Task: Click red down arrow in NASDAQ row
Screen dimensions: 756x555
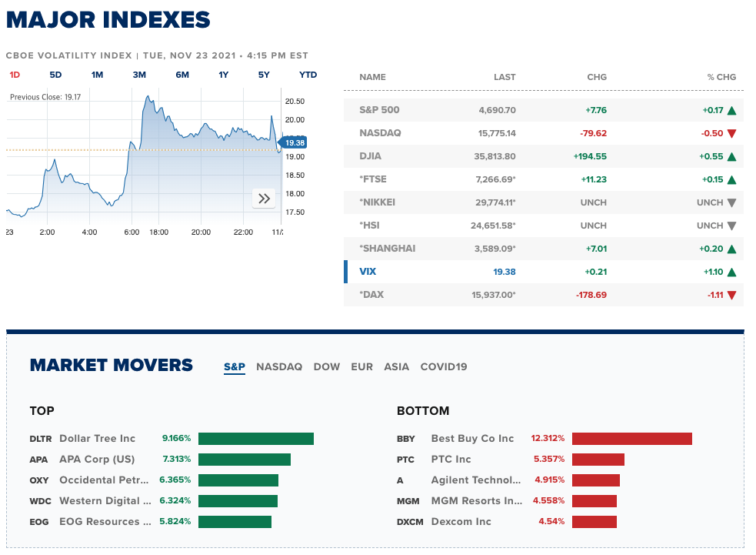Action: pyautogui.click(x=731, y=134)
